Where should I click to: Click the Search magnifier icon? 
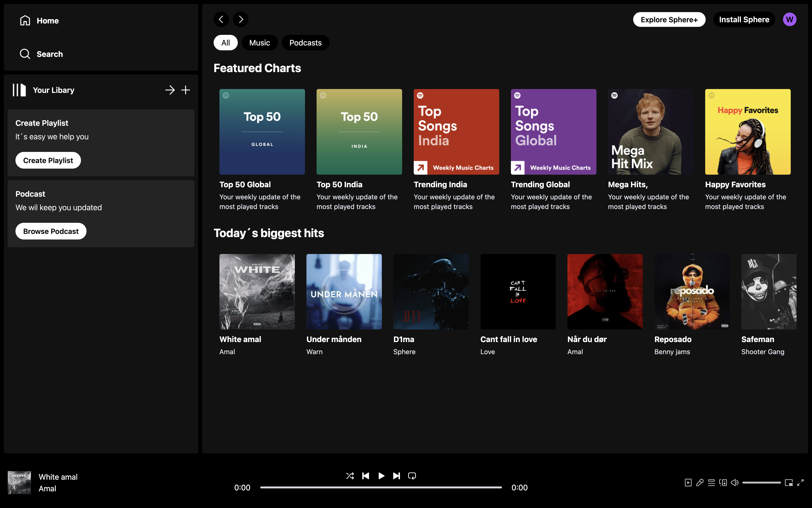click(25, 54)
